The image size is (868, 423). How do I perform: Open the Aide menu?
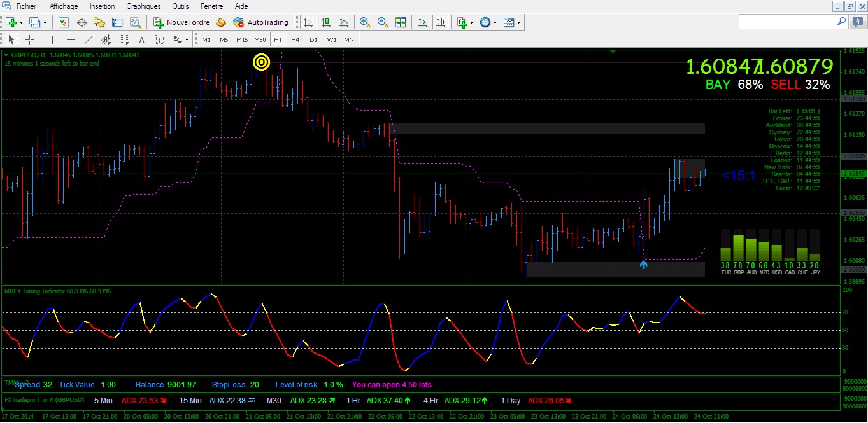(x=241, y=6)
